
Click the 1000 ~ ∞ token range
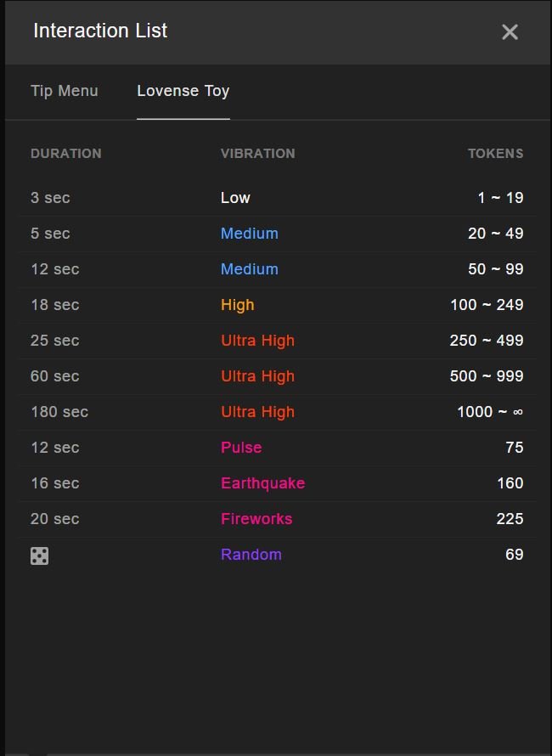tap(490, 412)
